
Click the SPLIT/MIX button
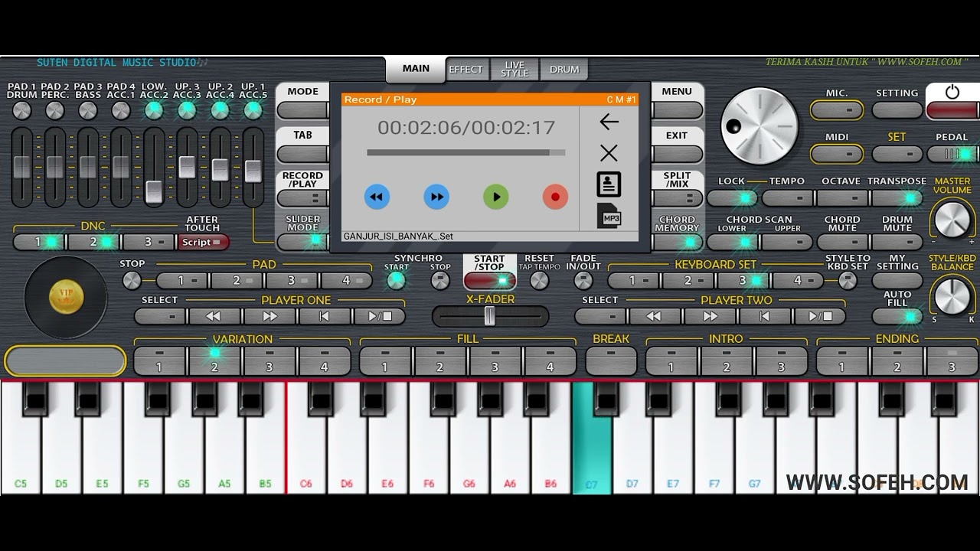[677, 198]
